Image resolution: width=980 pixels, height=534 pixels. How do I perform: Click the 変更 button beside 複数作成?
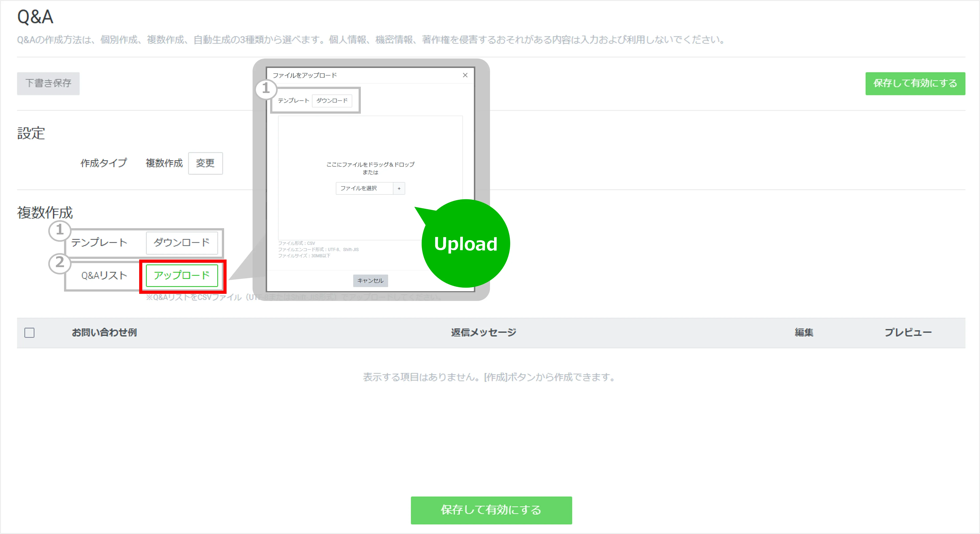(205, 163)
